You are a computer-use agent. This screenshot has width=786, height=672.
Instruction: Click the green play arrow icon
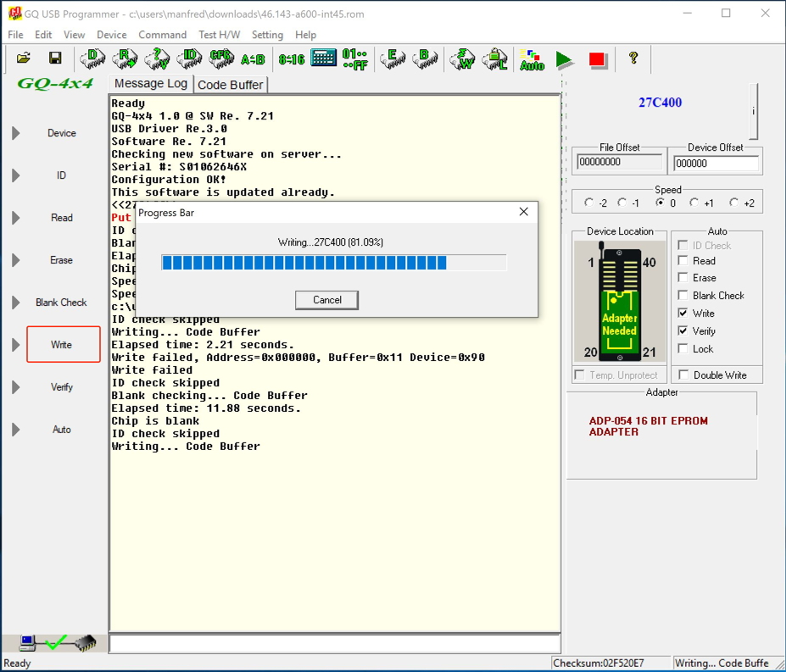click(565, 59)
